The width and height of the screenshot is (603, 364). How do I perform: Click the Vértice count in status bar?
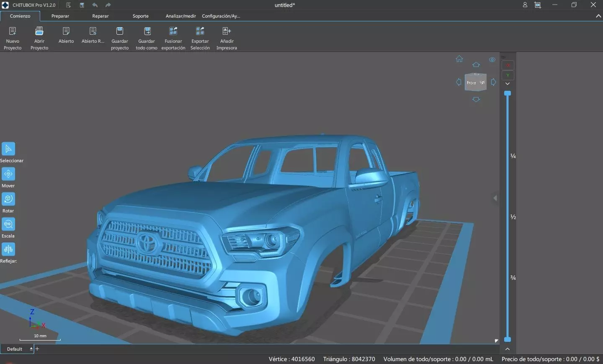click(x=292, y=359)
